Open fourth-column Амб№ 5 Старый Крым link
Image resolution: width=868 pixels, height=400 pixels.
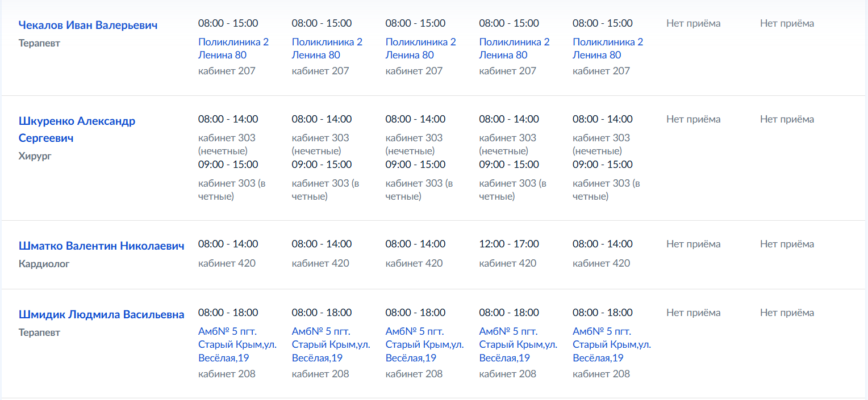[x=519, y=344]
